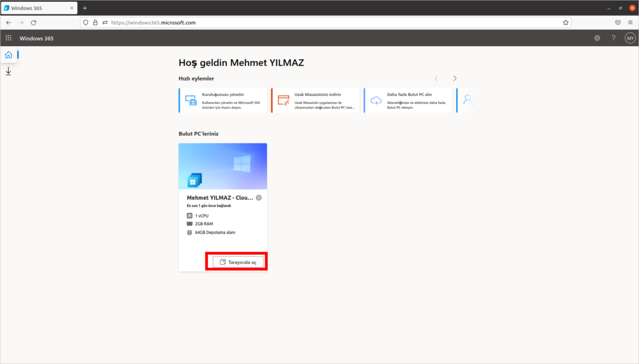639x364 pixels.
Task: Open a new browser tab
Action: 85,8
